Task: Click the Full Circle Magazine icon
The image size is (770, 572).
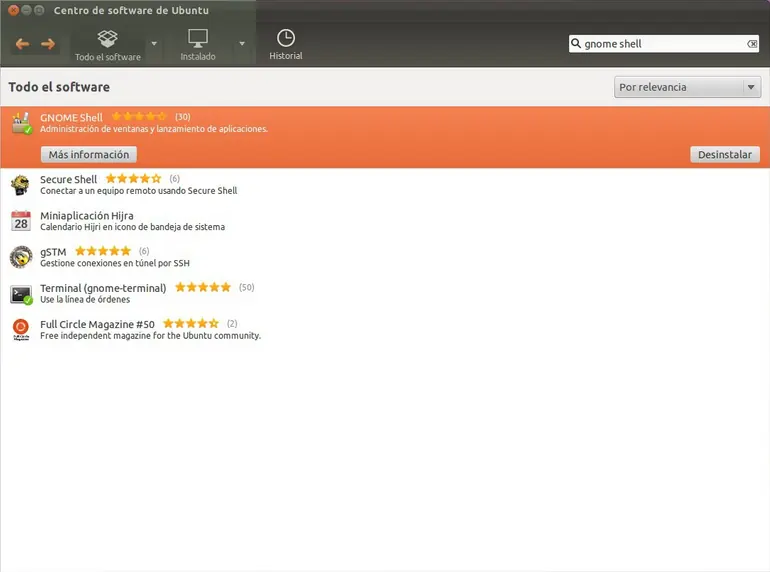Action: pyautogui.click(x=21, y=330)
